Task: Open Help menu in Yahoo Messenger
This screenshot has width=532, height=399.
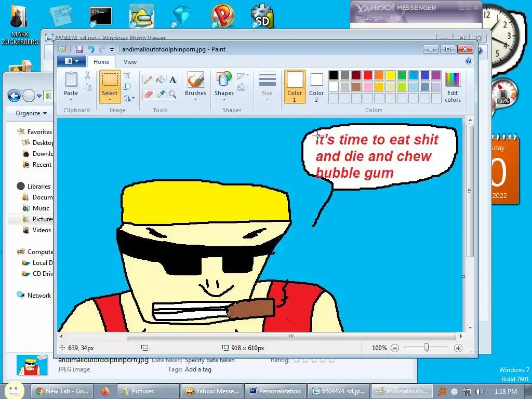Action: [396, 18]
